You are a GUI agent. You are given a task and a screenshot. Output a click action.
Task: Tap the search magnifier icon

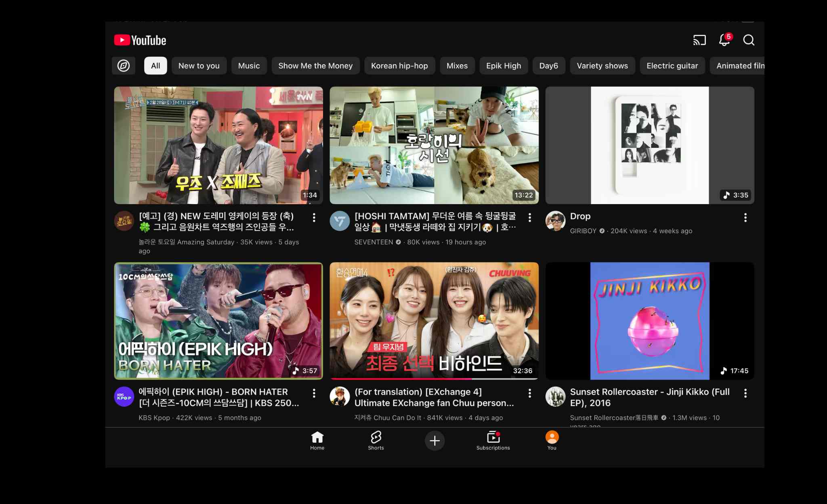pyautogui.click(x=749, y=40)
